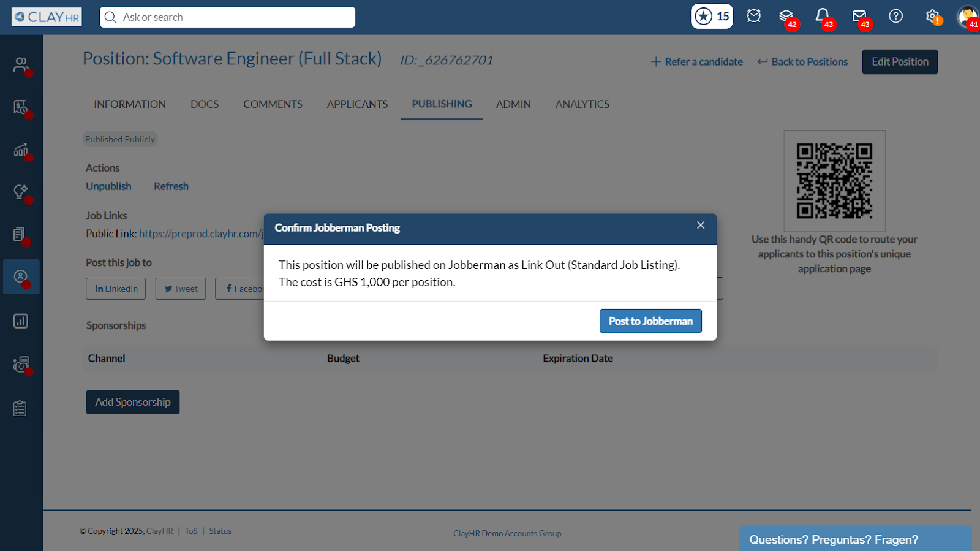
Task: Open the mail envelope icon
Action: 859,16
